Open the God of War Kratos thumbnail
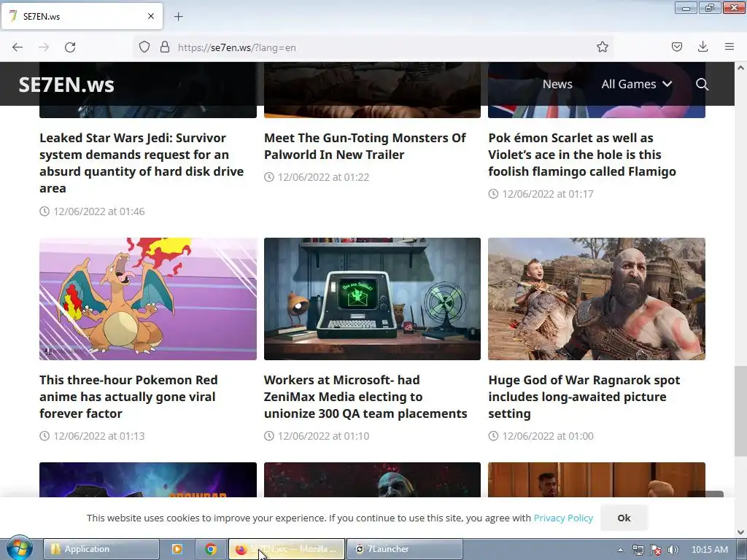Image resolution: width=747 pixels, height=560 pixels. coord(597,298)
